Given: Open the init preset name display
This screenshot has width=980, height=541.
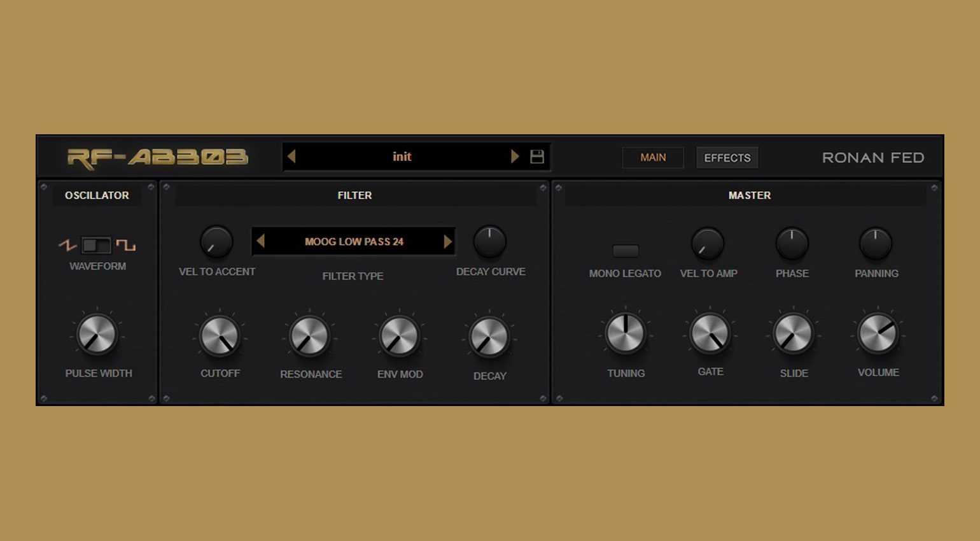Looking at the screenshot, I should click(x=402, y=157).
